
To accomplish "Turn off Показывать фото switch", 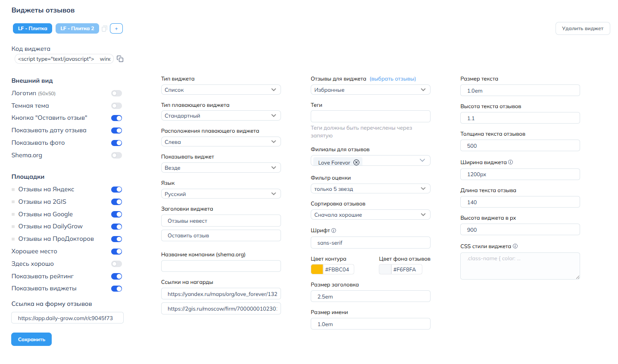I will 116,143.
